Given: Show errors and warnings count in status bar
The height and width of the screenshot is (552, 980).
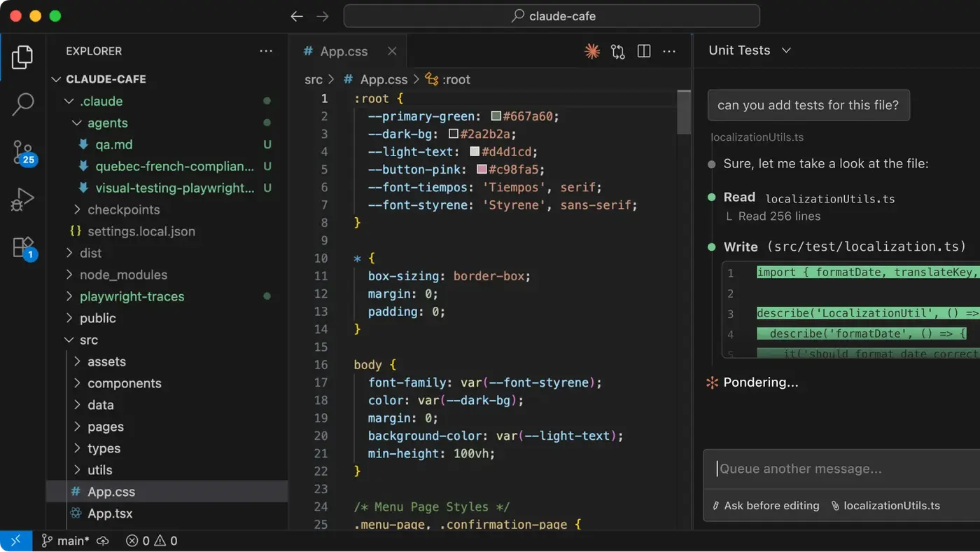Looking at the screenshot, I should (x=151, y=541).
